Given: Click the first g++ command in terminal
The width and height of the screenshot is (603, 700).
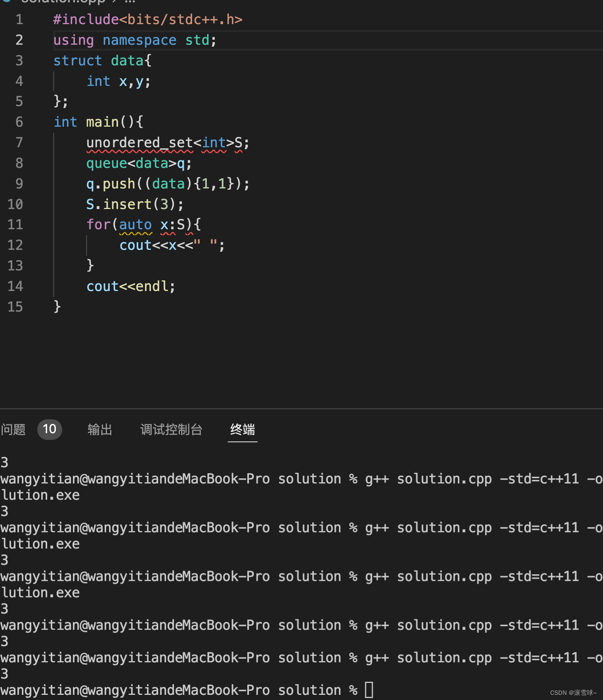Looking at the screenshot, I should 484,479.
